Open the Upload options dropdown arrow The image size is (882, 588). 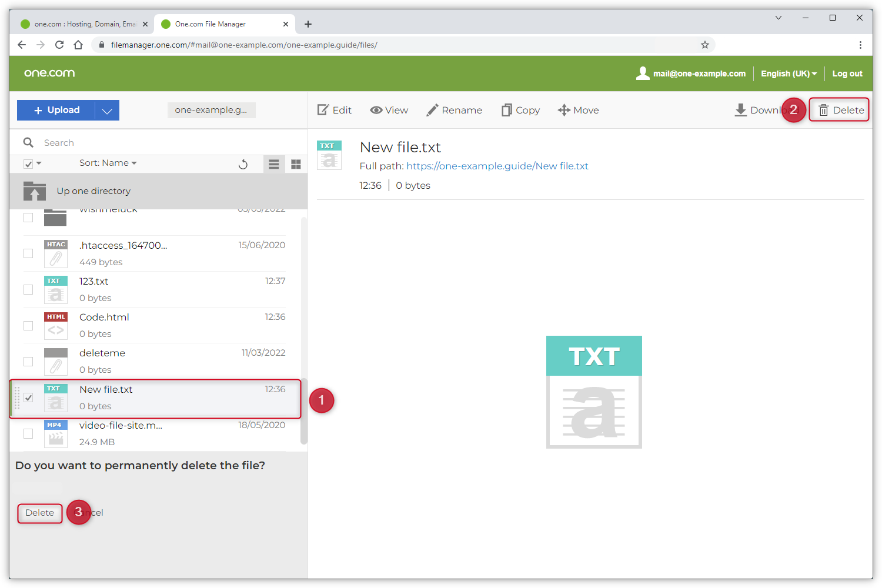coord(107,111)
